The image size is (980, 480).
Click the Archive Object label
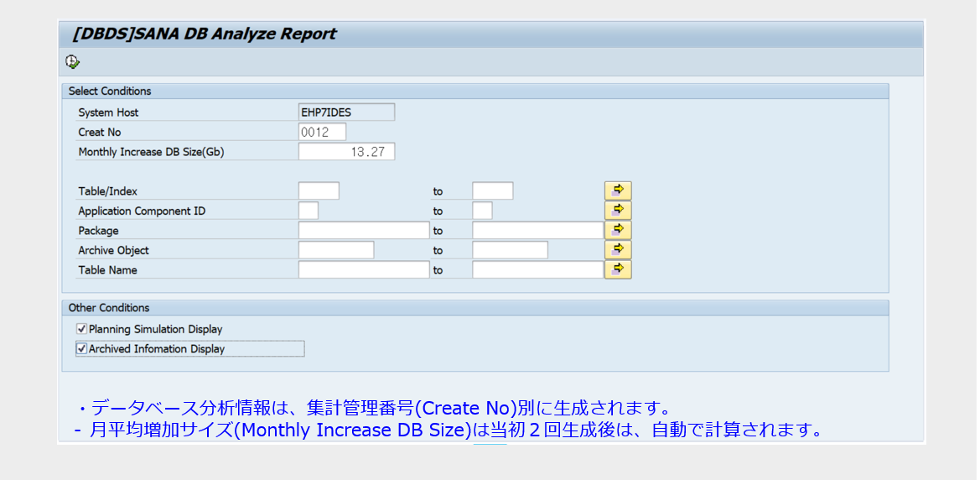click(113, 250)
